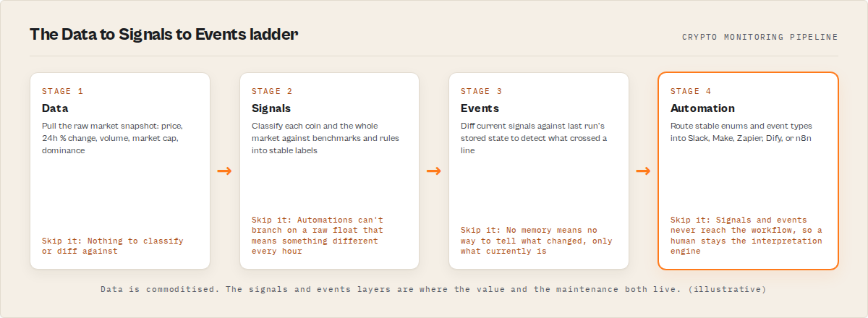Click the Slack, Make, Zapier routing description
The height and width of the screenshot is (318, 868).
pos(741,132)
